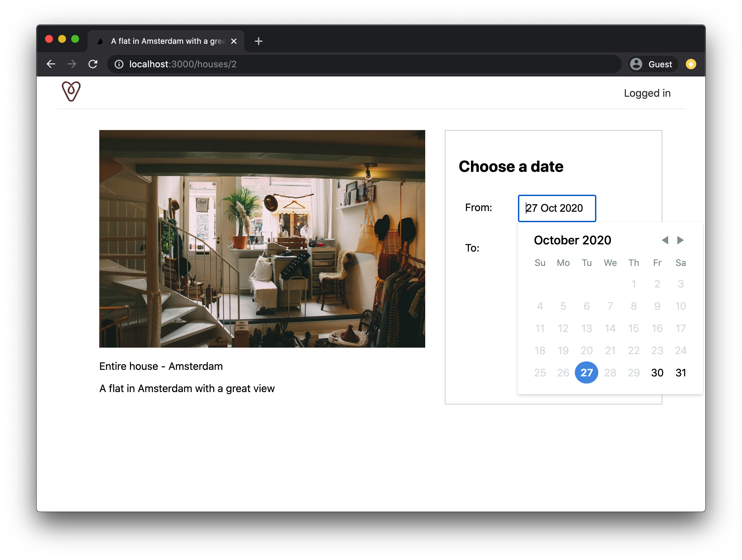This screenshot has height=560, width=742.
Task: Click the browser forward arrow
Action: [72, 64]
